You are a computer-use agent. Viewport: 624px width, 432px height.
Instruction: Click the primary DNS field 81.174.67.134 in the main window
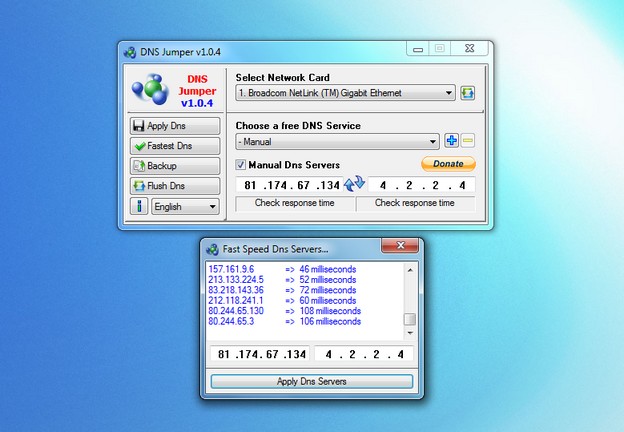[289, 185]
